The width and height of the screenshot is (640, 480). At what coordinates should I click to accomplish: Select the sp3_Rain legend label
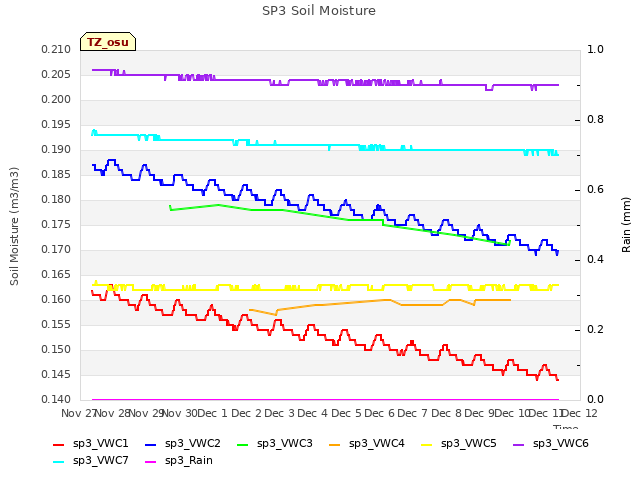[189, 461]
